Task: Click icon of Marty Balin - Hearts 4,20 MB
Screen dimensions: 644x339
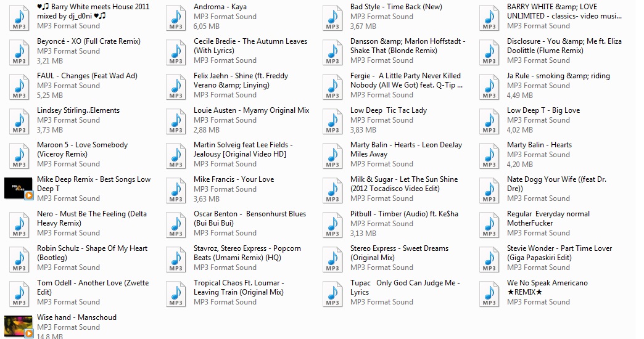Action: [x=489, y=156]
